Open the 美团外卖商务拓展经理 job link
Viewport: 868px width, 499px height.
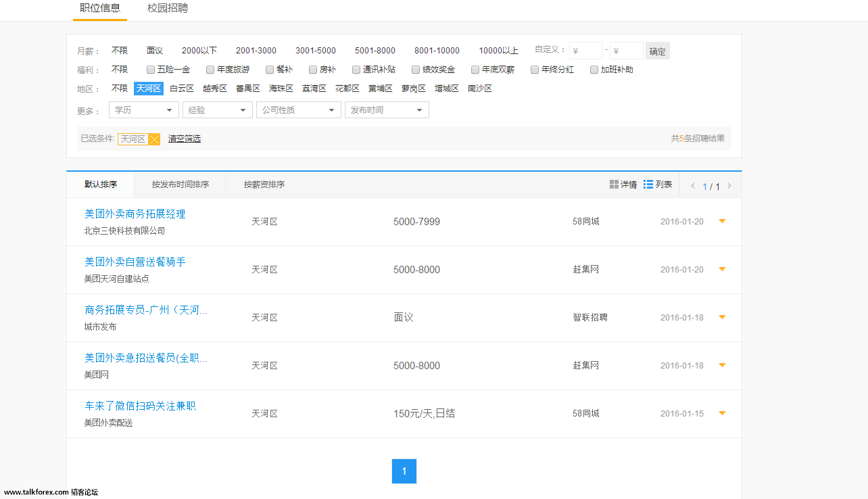[x=135, y=214]
